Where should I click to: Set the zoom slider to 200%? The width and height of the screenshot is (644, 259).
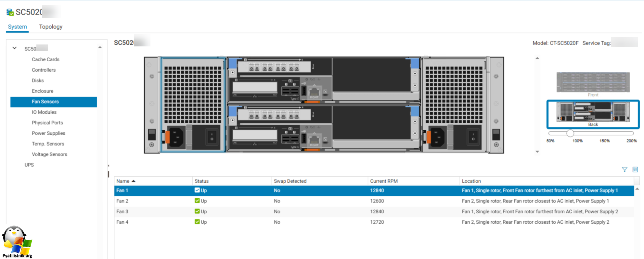point(631,133)
